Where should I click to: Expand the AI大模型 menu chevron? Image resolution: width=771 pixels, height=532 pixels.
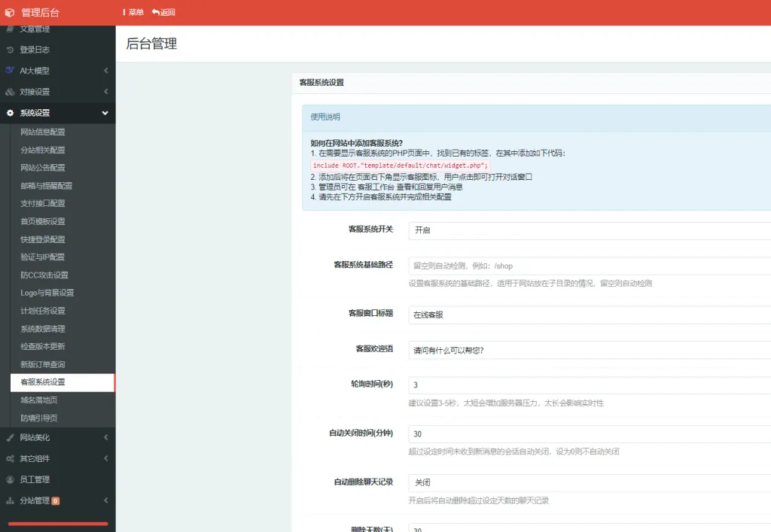coord(105,71)
